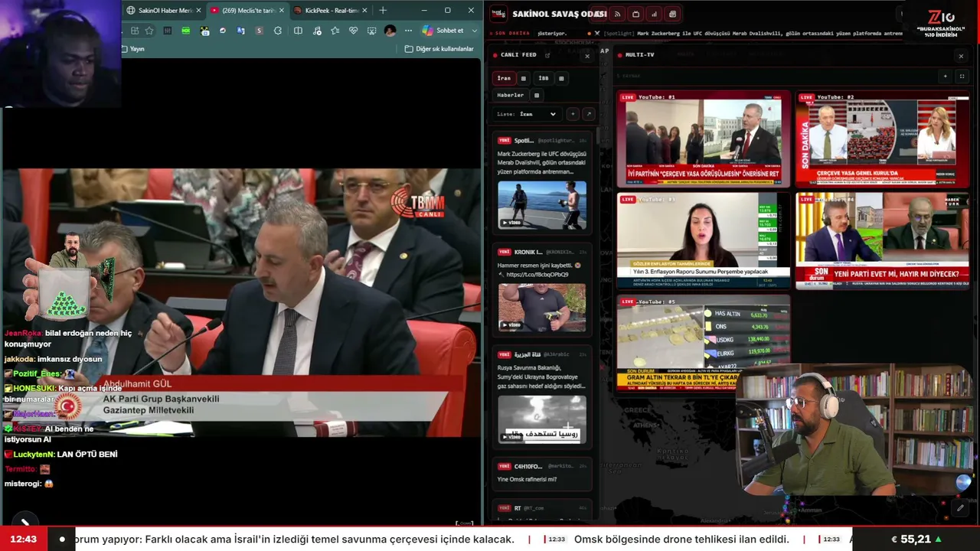
Task: Open the media control music icon
Action: [x=316, y=31]
